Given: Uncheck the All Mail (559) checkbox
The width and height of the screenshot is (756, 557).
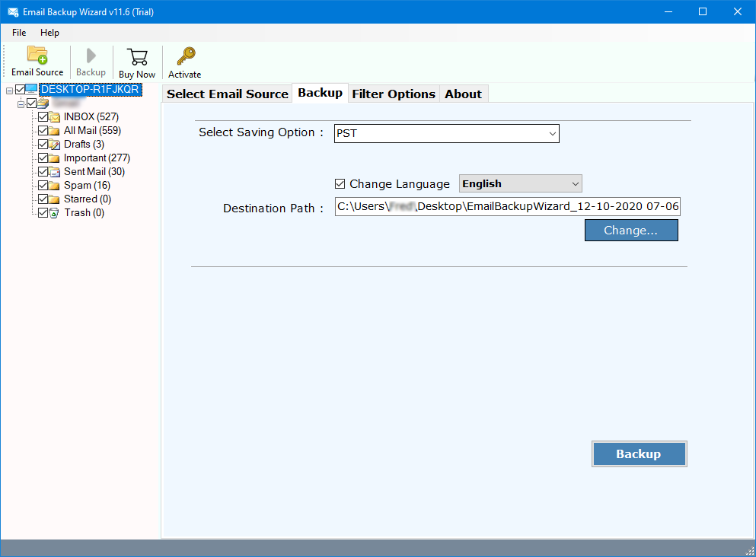Looking at the screenshot, I should (43, 131).
